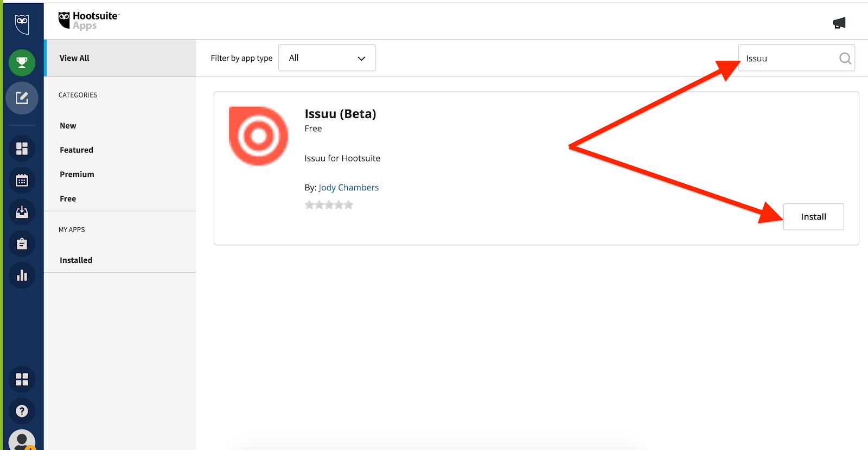Open Jody Chambers developer link
Viewport: 868px width, 450px height.
348,188
